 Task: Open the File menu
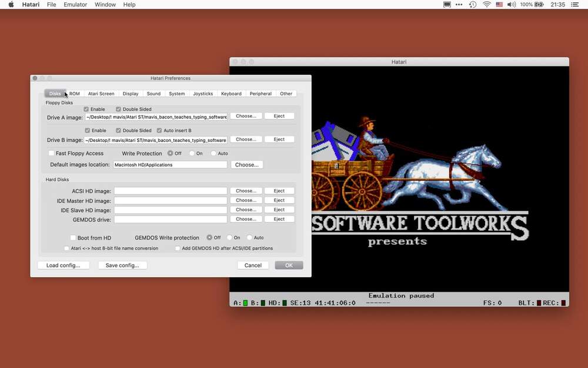click(51, 5)
